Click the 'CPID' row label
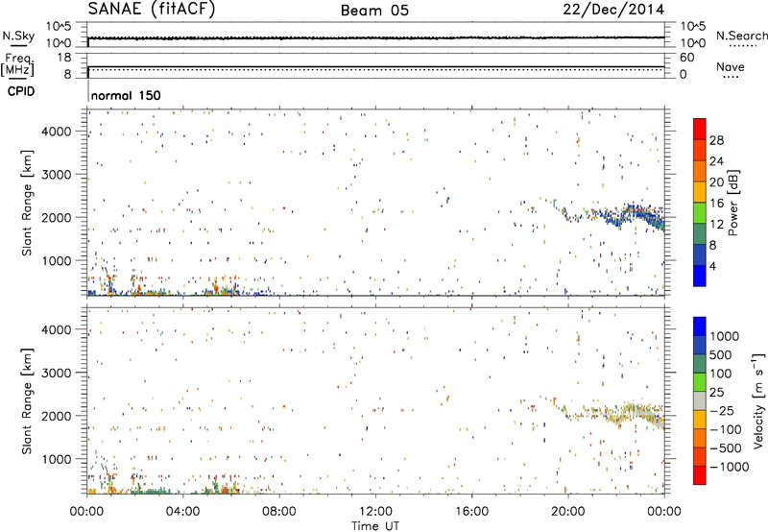The height and width of the screenshot is (532, 768). 21,91
